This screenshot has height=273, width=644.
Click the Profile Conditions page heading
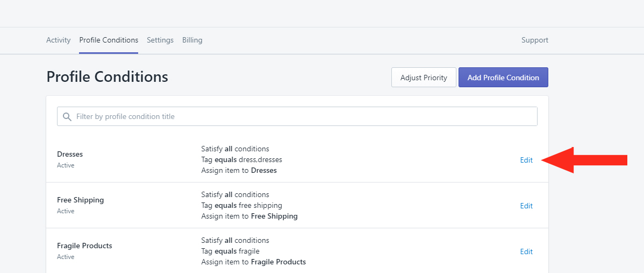(x=107, y=77)
